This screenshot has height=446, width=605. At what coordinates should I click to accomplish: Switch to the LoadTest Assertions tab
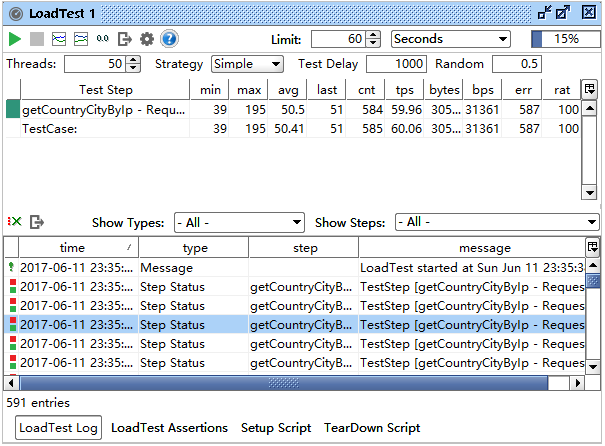point(169,427)
